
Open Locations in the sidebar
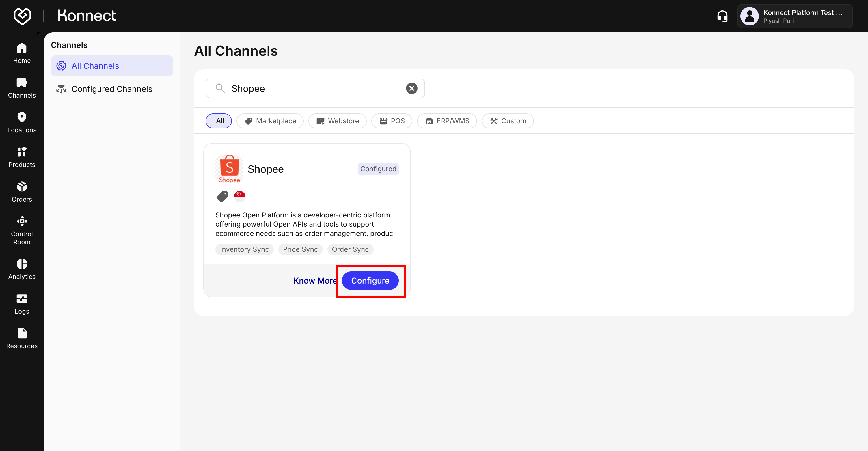pos(22,123)
